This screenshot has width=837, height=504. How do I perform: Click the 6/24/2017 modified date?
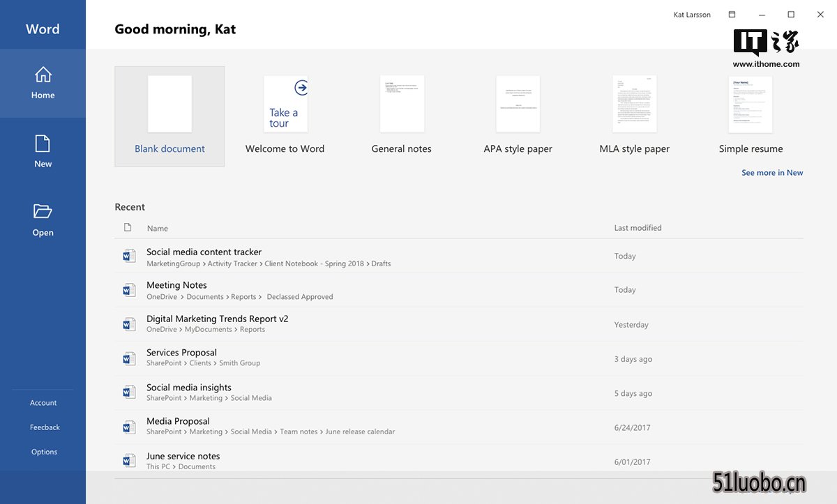[632, 428]
